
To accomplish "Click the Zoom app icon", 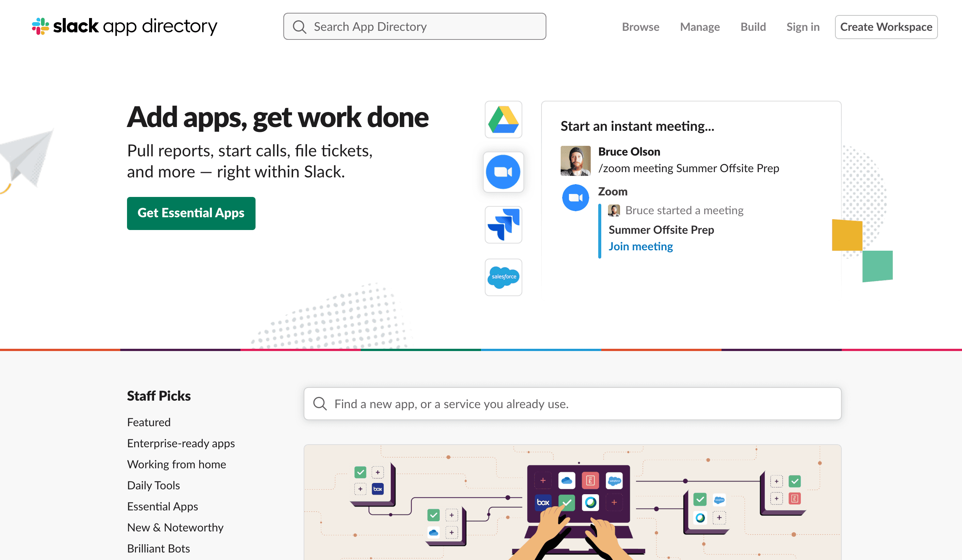I will (x=504, y=171).
